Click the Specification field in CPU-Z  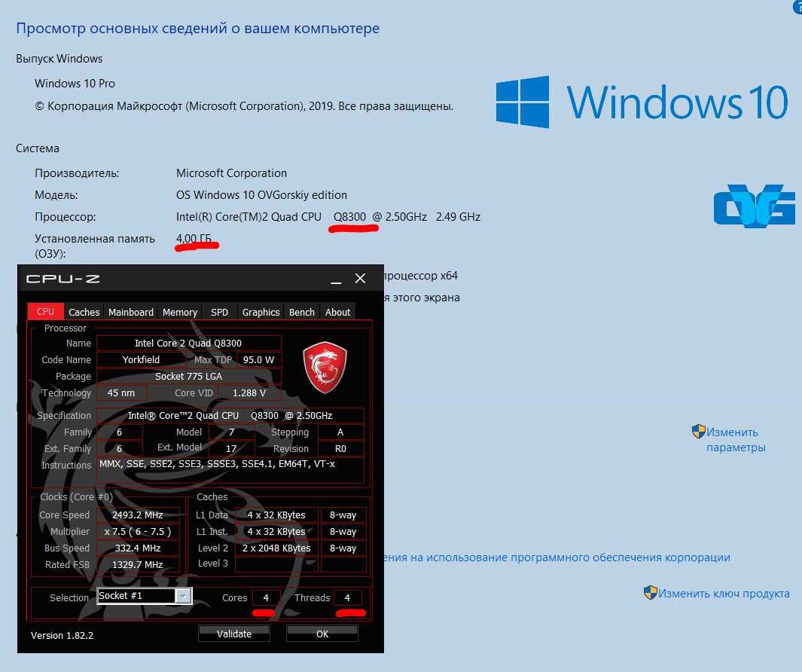[x=230, y=416]
